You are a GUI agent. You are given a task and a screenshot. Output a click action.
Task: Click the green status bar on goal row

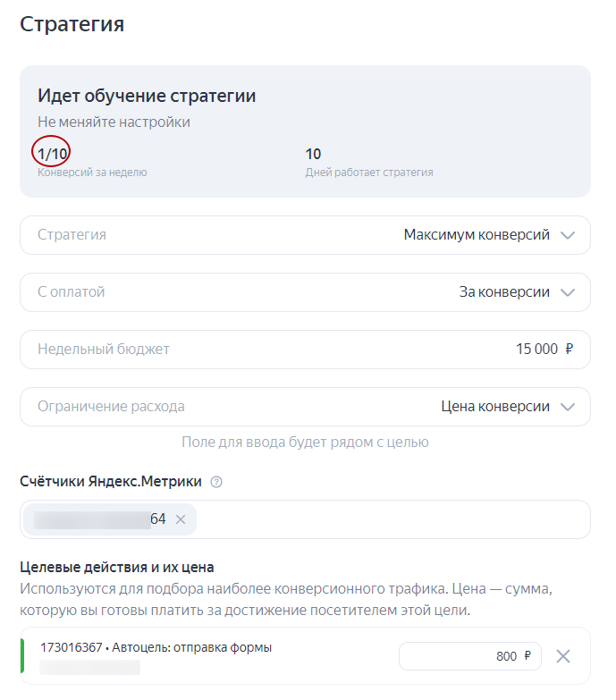coord(22,656)
